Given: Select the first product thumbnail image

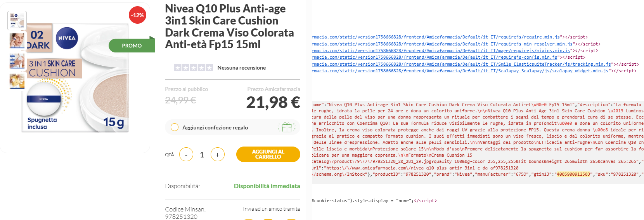Looking at the screenshot, I should point(17,21).
